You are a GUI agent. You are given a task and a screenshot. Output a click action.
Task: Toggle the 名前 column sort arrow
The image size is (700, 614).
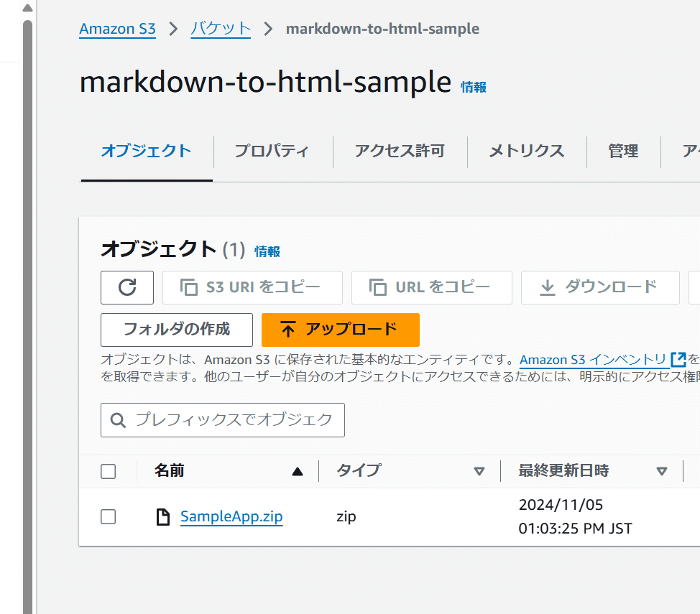click(x=297, y=471)
